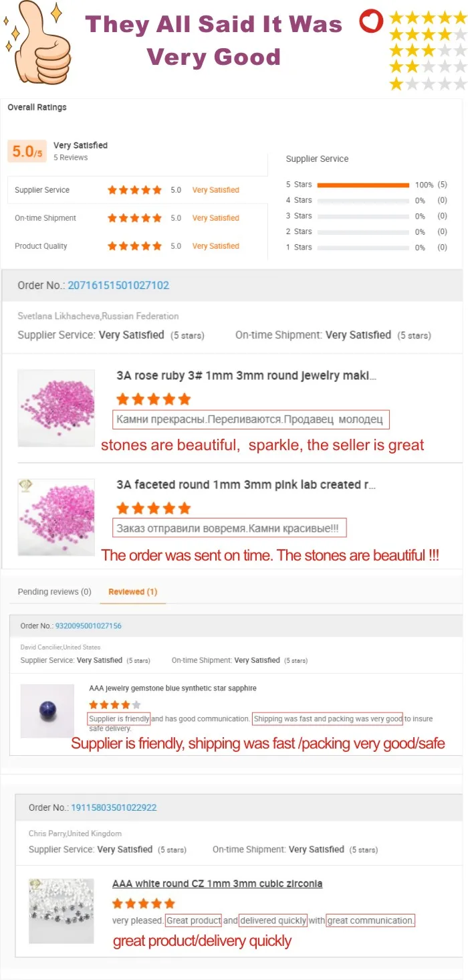Click the white CZ review stars
Image resolution: width=468 pixels, height=980 pixels.
tap(144, 904)
